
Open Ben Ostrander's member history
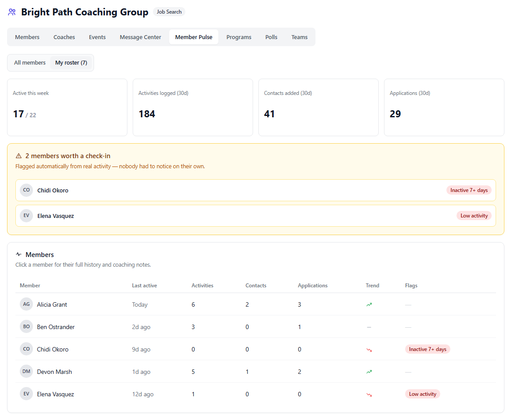click(x=256, y=326)
